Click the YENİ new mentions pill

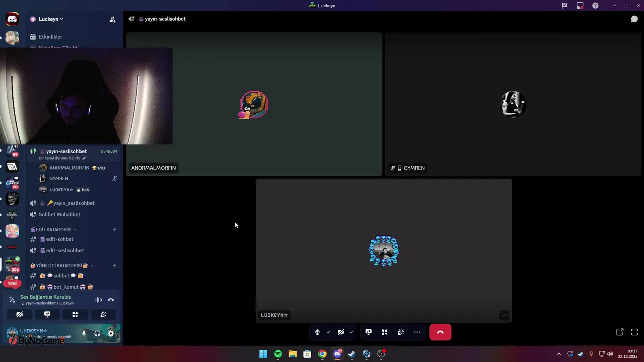coord(12,283)
